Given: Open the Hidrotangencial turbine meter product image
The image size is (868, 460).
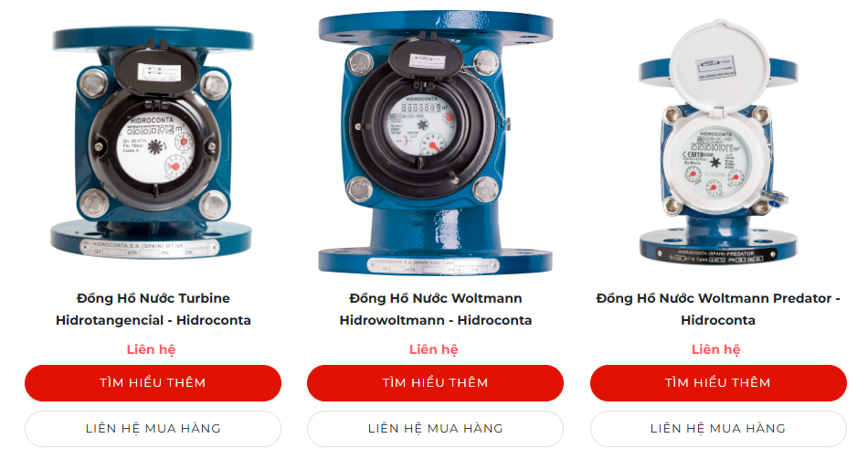Looking at the screenshot, I should point(153,143).
